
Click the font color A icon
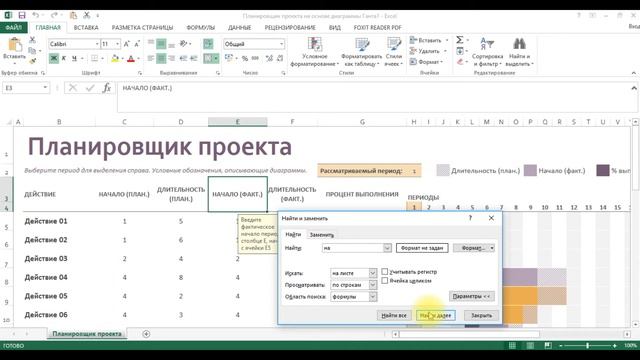click(x=131, y=58)
